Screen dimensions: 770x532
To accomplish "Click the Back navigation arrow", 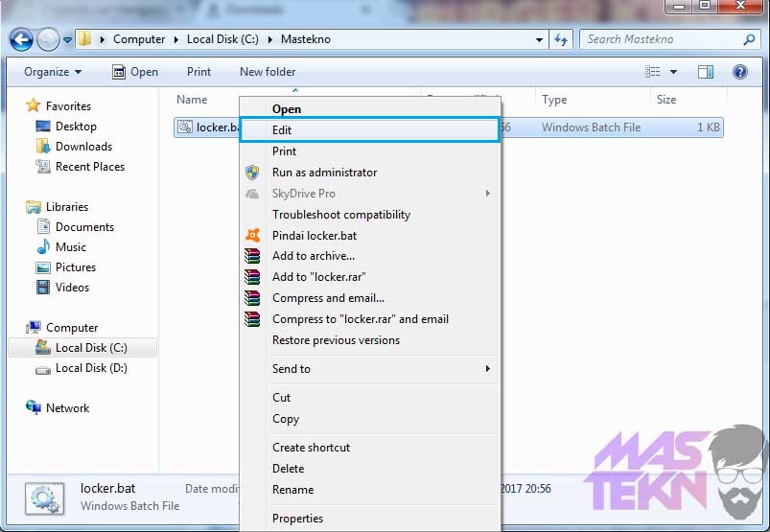I will click(x=21, y=39).
